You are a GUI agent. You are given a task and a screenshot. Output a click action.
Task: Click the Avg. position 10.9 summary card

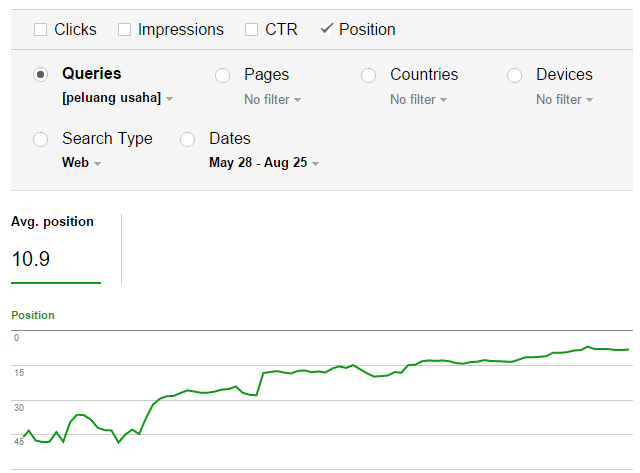point(55,247)
